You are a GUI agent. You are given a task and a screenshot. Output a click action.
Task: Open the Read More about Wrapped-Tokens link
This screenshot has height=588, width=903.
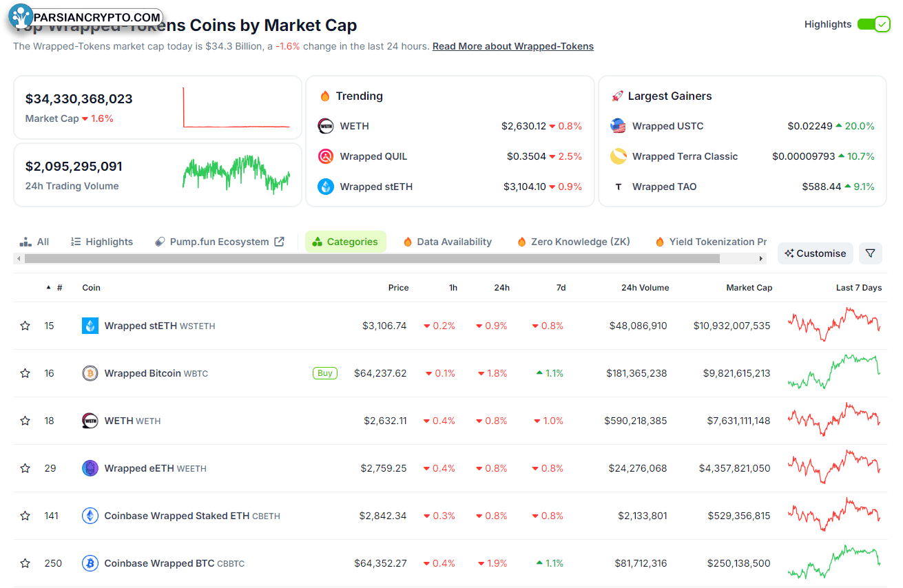(512, 46)
